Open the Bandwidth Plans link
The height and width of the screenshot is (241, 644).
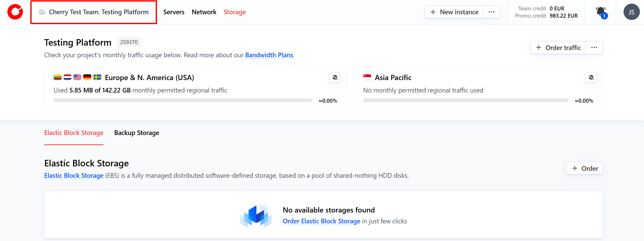[x=269, y=55]
